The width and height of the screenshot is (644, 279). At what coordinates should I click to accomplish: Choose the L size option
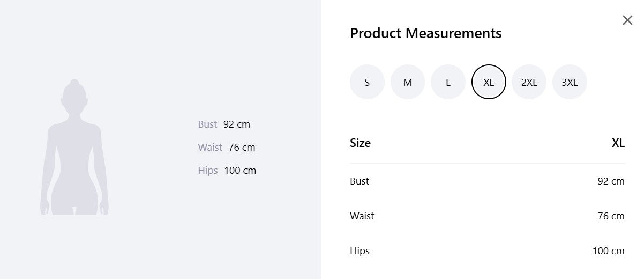click(448, 82)
